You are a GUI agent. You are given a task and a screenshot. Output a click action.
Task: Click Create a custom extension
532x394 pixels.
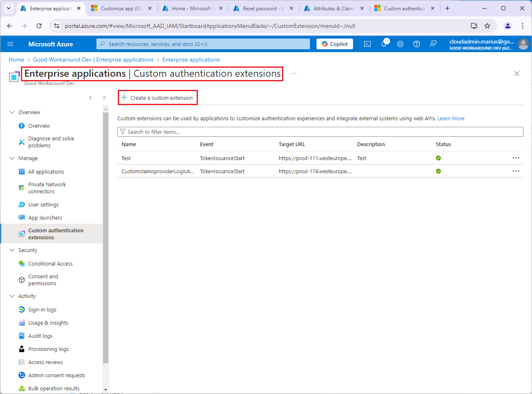click(158, 98)
